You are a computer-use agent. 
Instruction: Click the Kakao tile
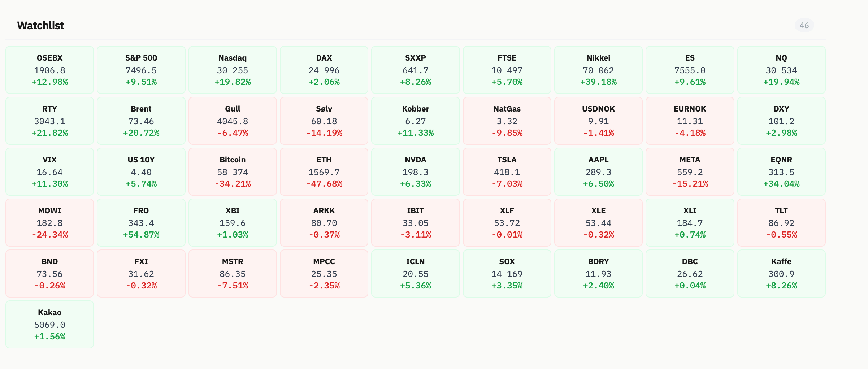[50, 324]
